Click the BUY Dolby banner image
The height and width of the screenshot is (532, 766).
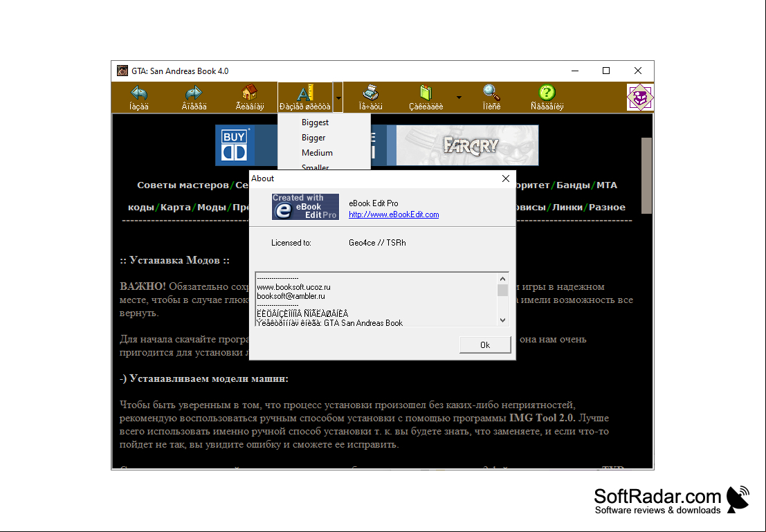[235, 145]
